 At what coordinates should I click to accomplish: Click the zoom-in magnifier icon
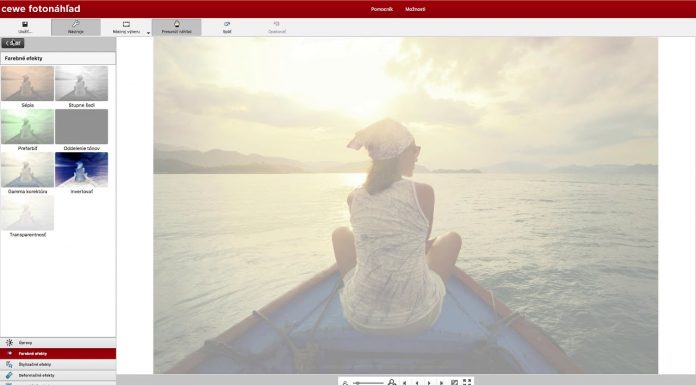point(392,382)
